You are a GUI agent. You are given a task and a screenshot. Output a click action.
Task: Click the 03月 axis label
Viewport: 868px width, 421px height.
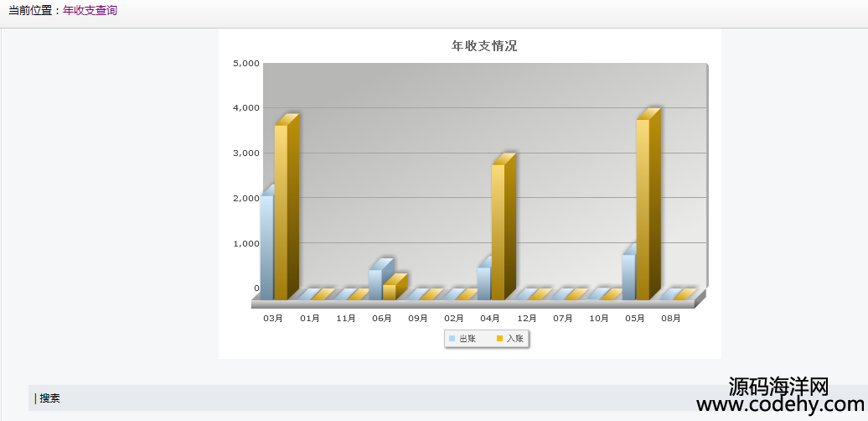coord(273,319)
